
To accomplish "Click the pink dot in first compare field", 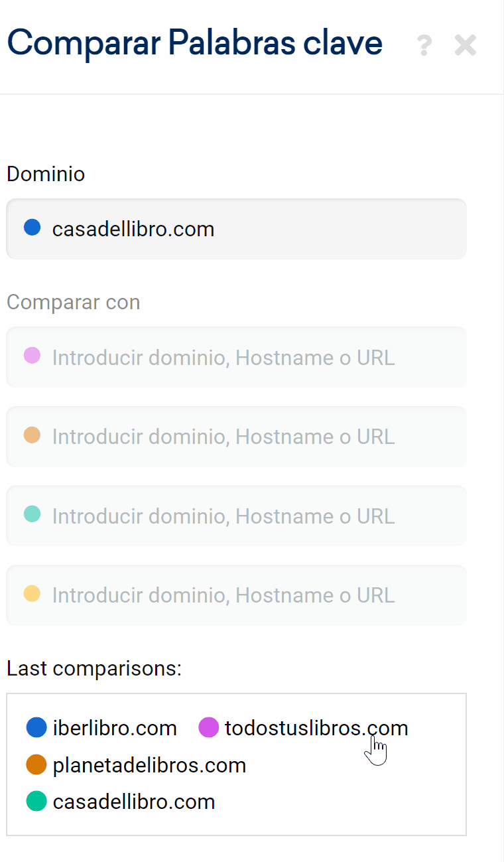I will (32, 356).
